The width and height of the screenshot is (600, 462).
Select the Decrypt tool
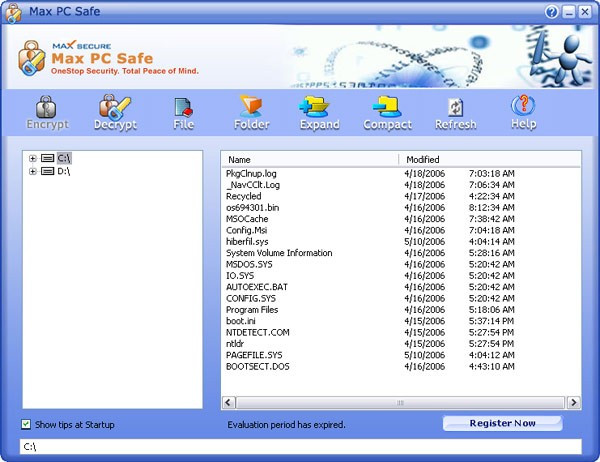pos(115,112)
